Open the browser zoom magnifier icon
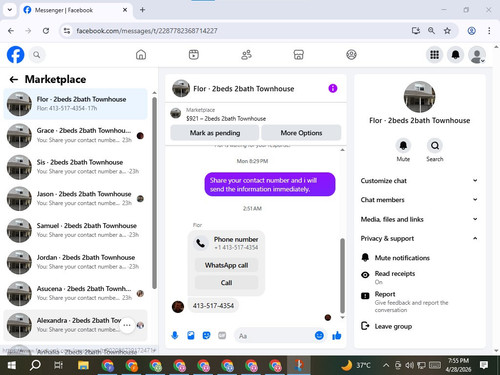 (431, 31)
